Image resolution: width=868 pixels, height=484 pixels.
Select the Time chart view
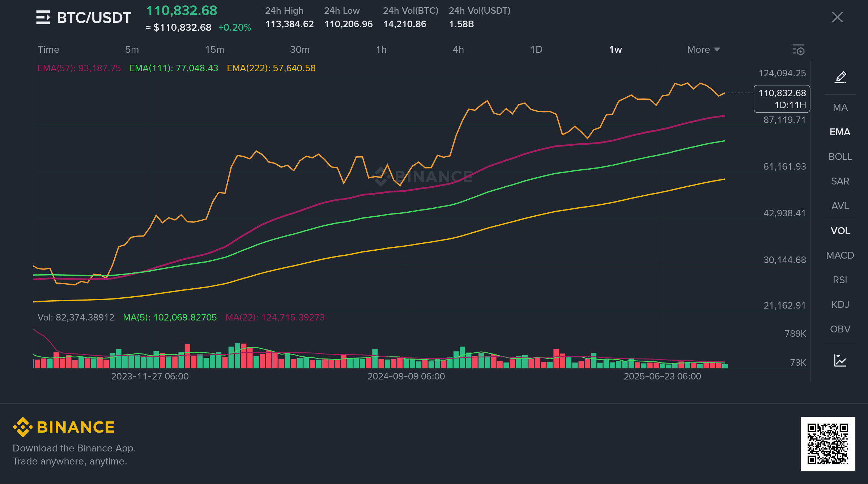[x=48, y=50]
